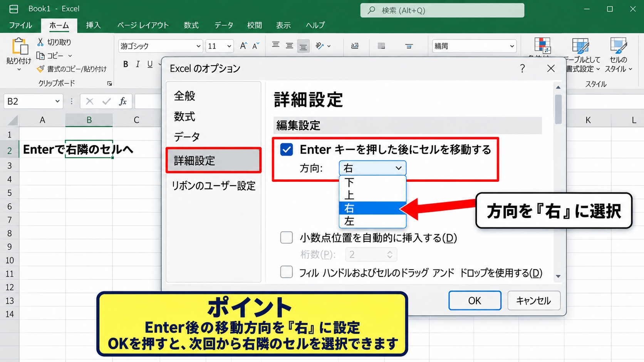Increase font size with large A icon
Image resolution: width=644 pixels, height=362 pixels.
pyautogui.click(x=243, y=46)
